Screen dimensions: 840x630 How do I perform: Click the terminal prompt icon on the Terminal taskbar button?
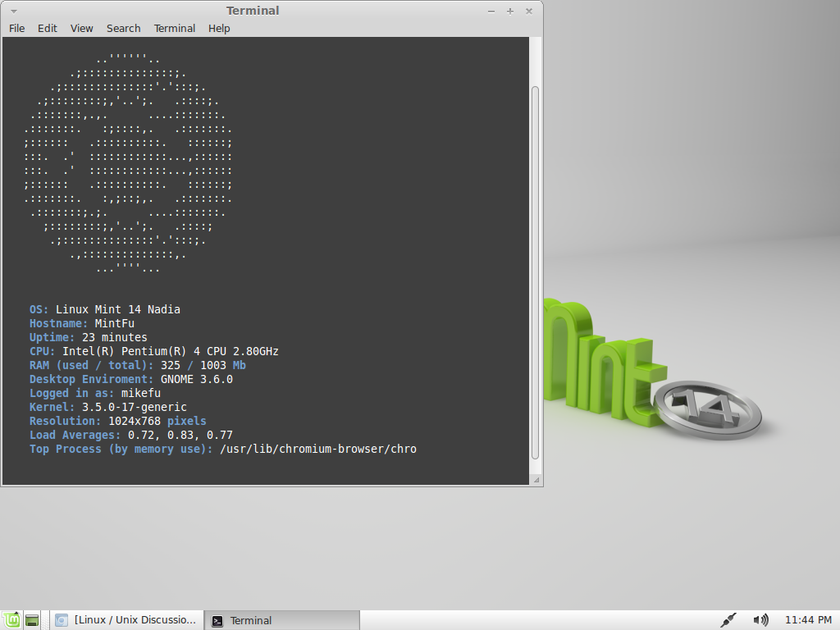217,619
